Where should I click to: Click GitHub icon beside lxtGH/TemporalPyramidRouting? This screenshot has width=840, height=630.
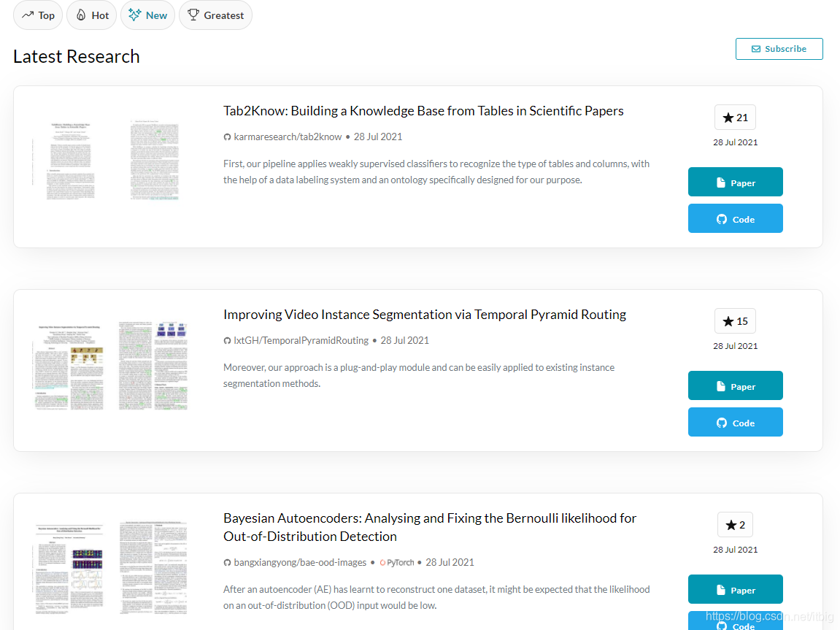pos(227,341)
